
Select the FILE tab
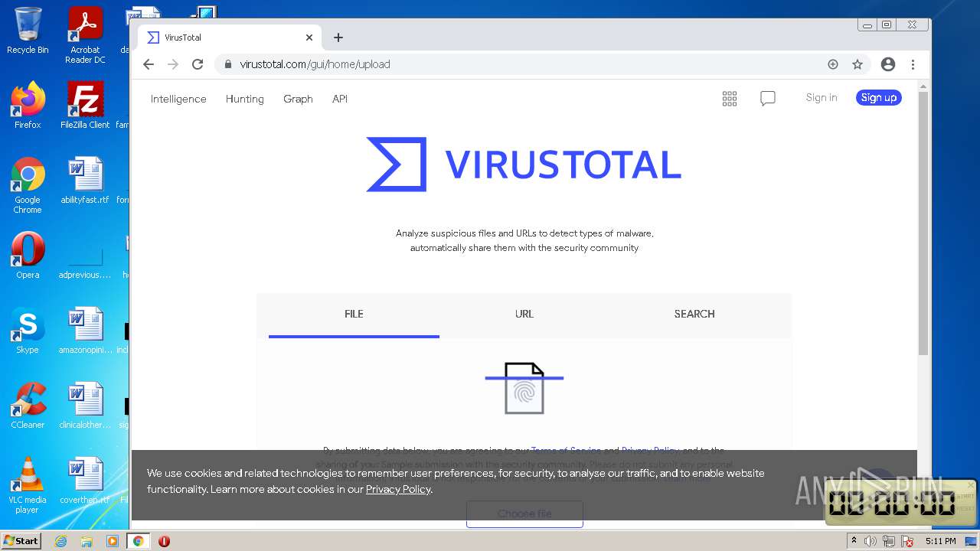click(x=354, y=314)
